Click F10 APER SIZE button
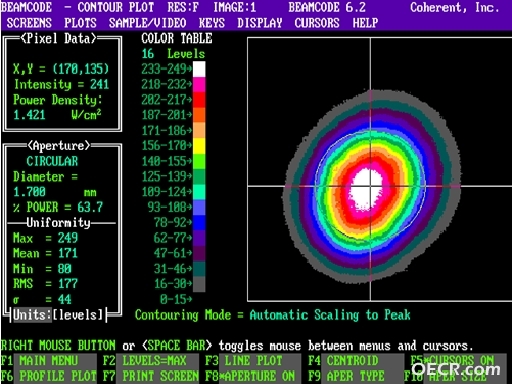This screenshot has width=512, height=384. tap(455, 376)
